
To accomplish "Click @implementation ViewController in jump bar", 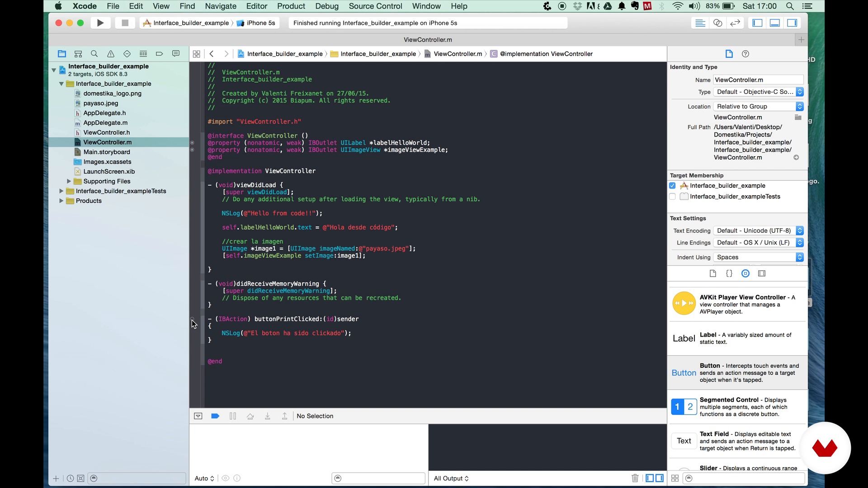I will [542, 54].
